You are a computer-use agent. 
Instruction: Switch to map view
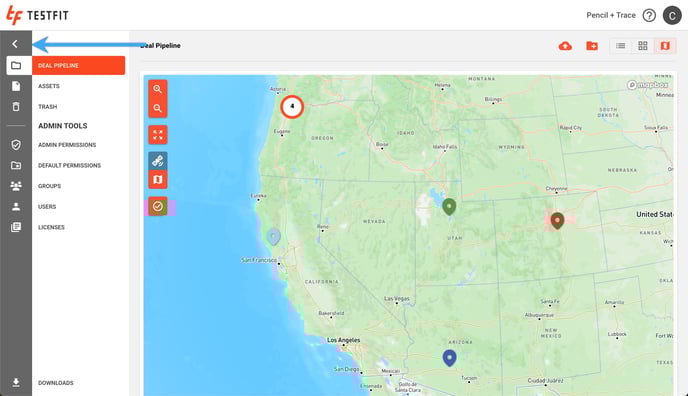tap(665, 46)
